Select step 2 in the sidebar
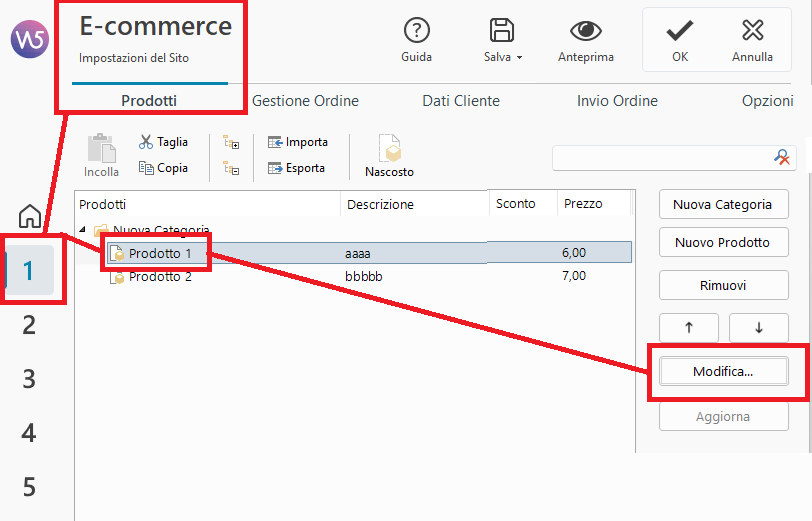This screenshot has width=812, height=521. pos(29,325)
